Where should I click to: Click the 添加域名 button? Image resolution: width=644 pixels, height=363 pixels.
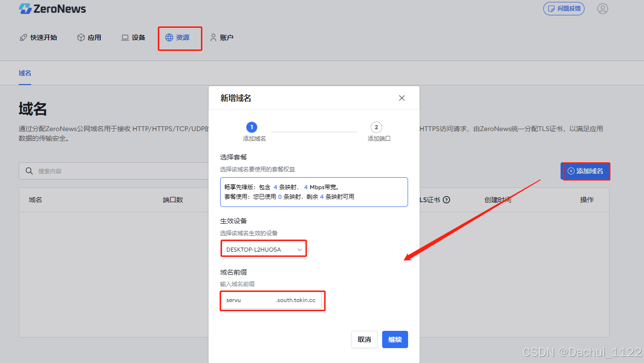[x=585, y=171]
